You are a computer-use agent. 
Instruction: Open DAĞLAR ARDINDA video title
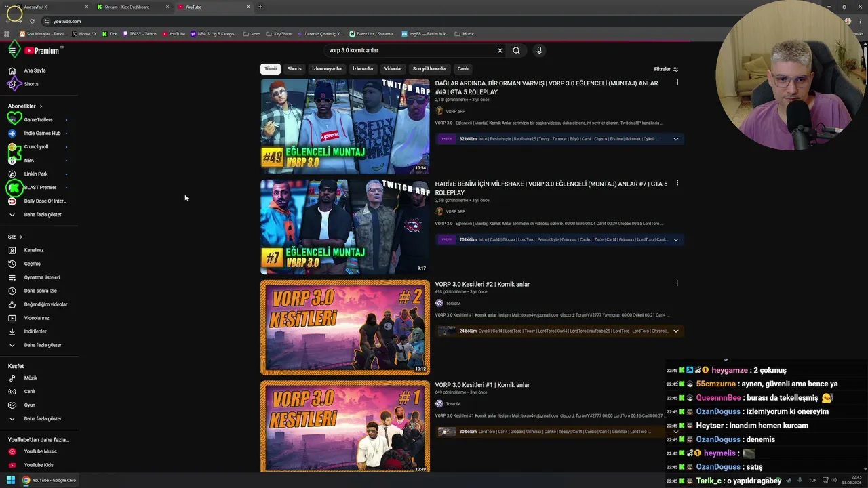pyautogui.click(x=547, y=87)
